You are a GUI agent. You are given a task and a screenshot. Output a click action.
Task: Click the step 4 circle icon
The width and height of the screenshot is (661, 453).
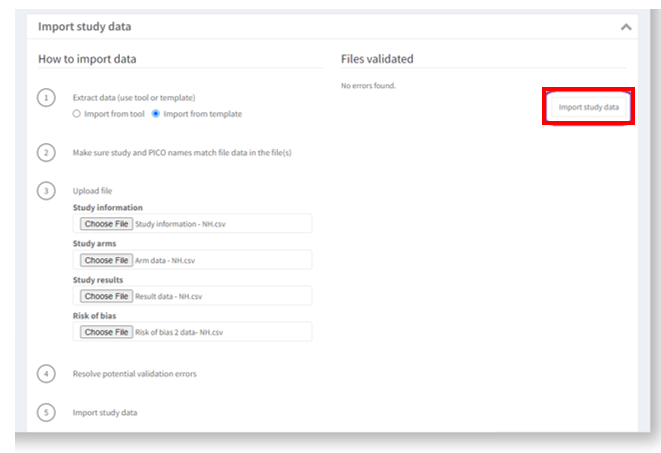click(46, 373)
